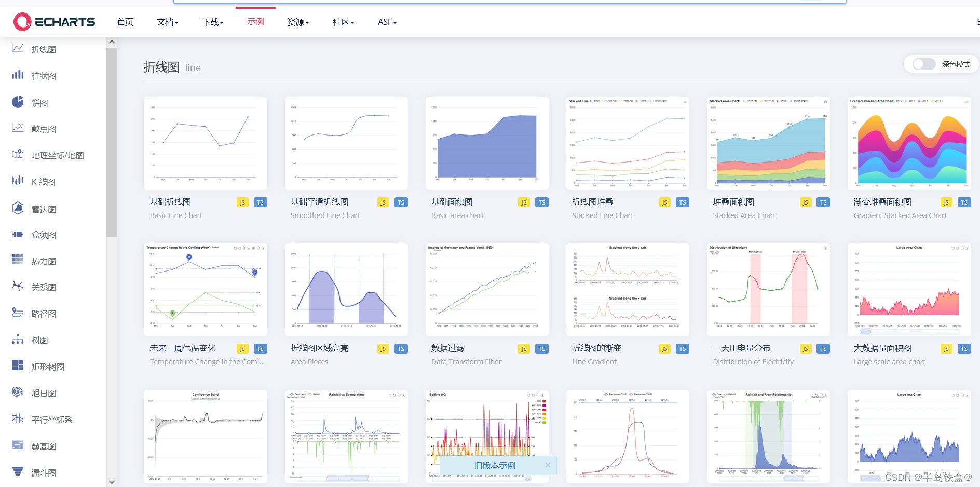
Task: Open the 散点图 category in sidebar
Action: pos(44,129)
